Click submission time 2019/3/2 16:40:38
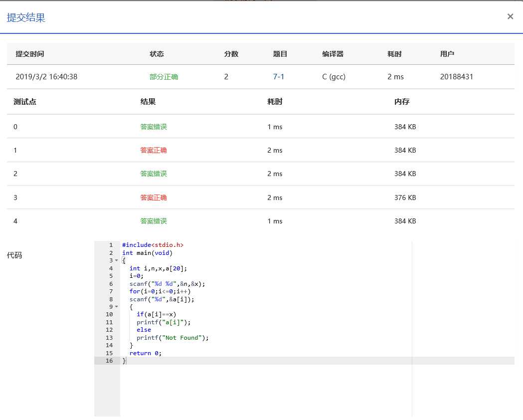 click(x=46, y=77)
